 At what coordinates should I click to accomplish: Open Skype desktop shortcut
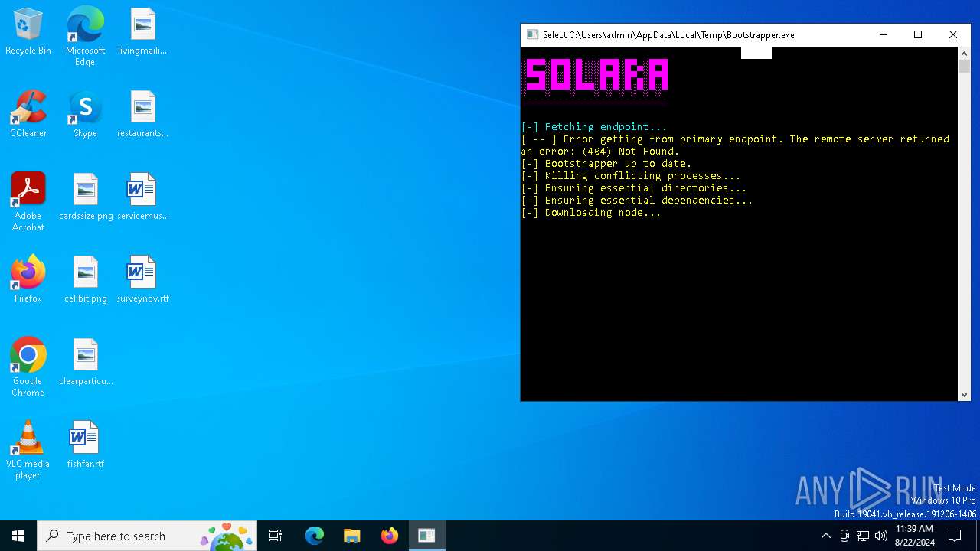tap(85, 115)
